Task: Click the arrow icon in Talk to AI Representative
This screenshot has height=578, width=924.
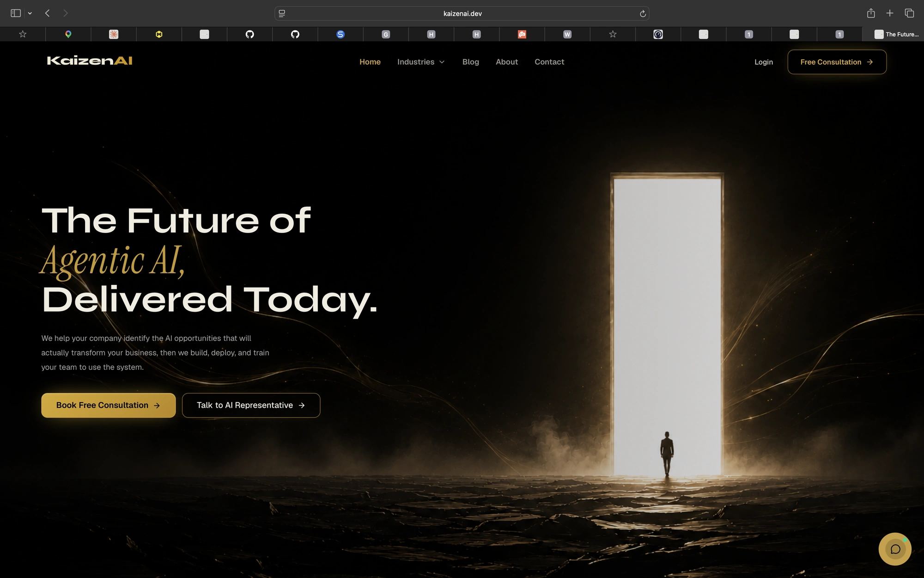Action: click(302, 405)
